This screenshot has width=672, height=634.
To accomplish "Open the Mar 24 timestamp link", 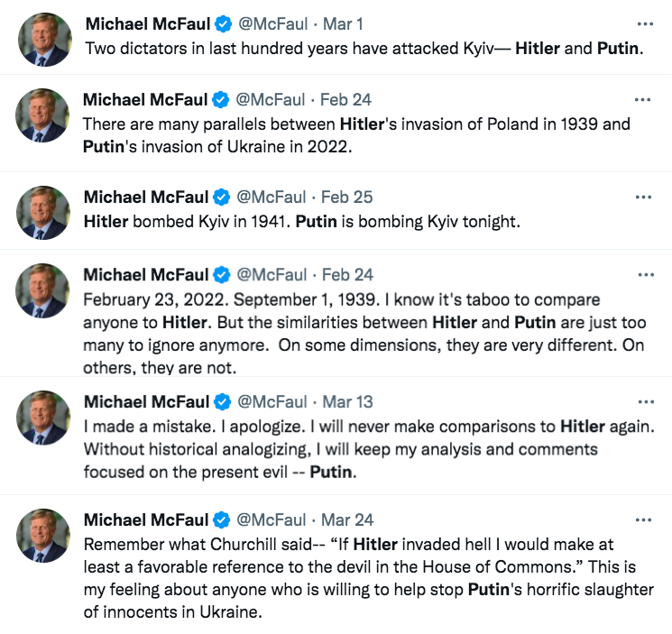I will tap(347, 519).
